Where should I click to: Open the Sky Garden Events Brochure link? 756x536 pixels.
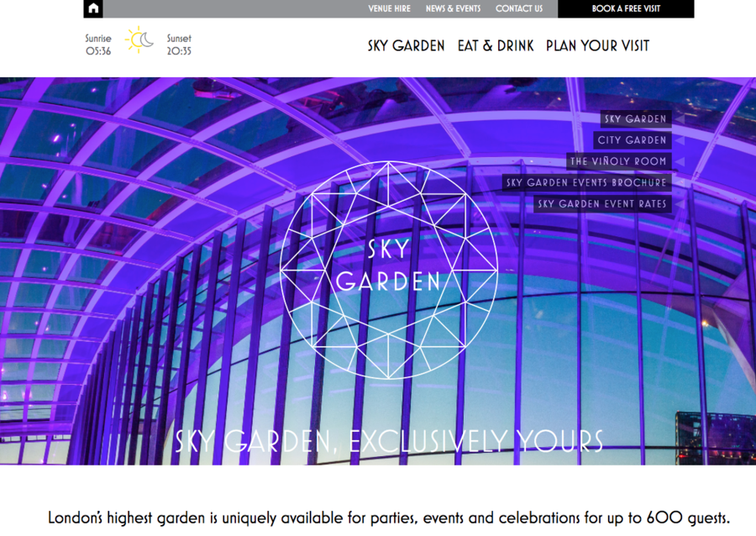pyautogui.click(x=586, y=182)
